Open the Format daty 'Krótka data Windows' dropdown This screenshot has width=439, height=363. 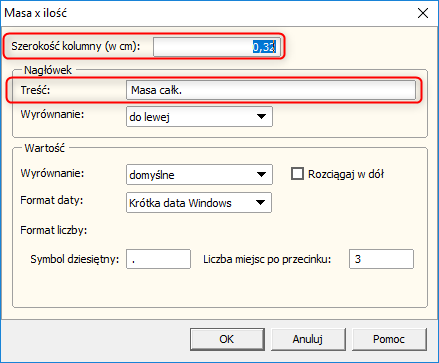point(199,202)
